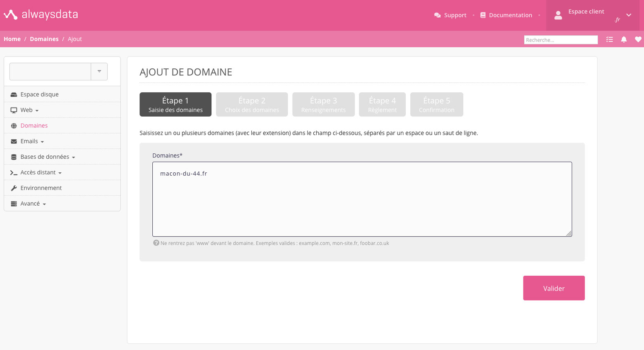
Task: Open the account selector dropdown arrow
Action: 99,71
